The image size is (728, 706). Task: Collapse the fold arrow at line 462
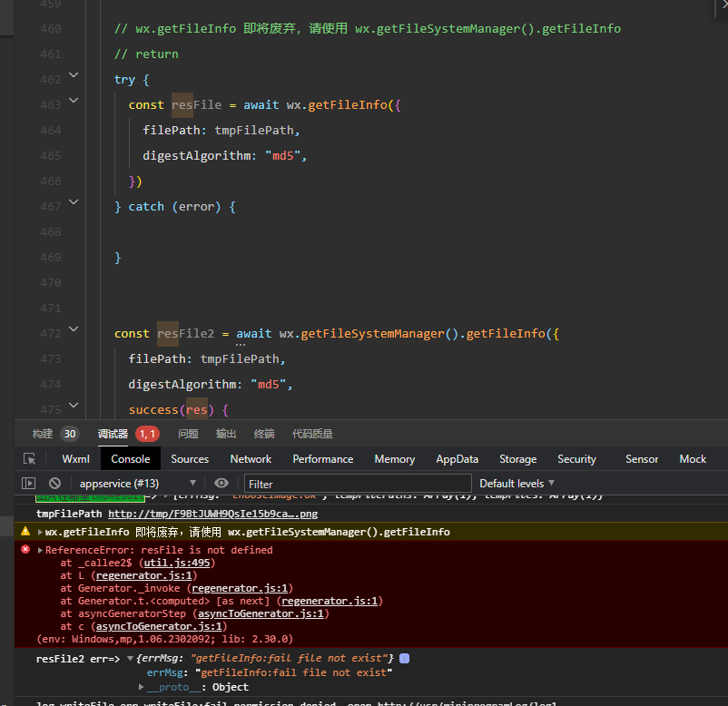(74, 74)
